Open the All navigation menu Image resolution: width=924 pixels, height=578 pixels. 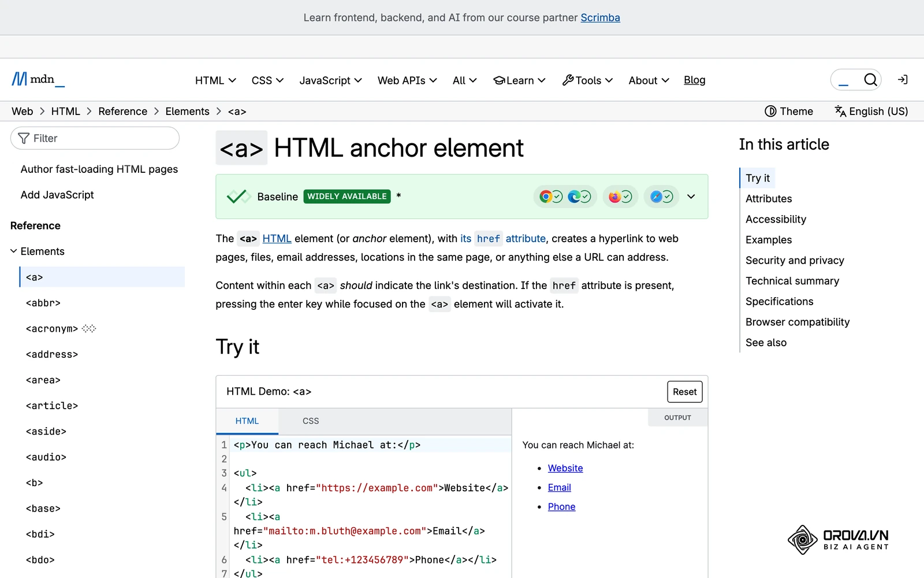[x=464, y=80]
